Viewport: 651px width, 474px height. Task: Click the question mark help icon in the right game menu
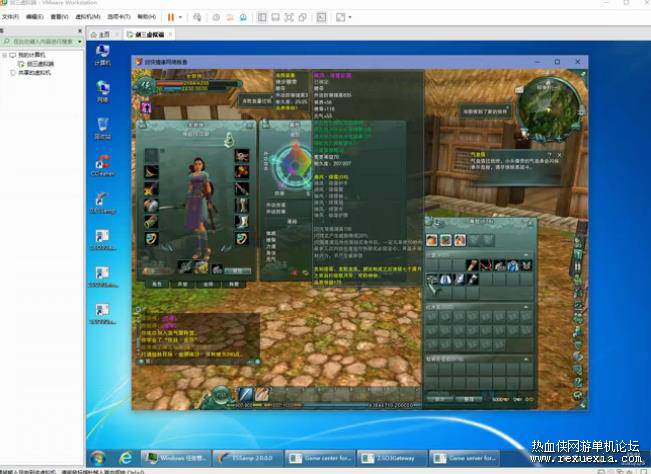point(578,382)
